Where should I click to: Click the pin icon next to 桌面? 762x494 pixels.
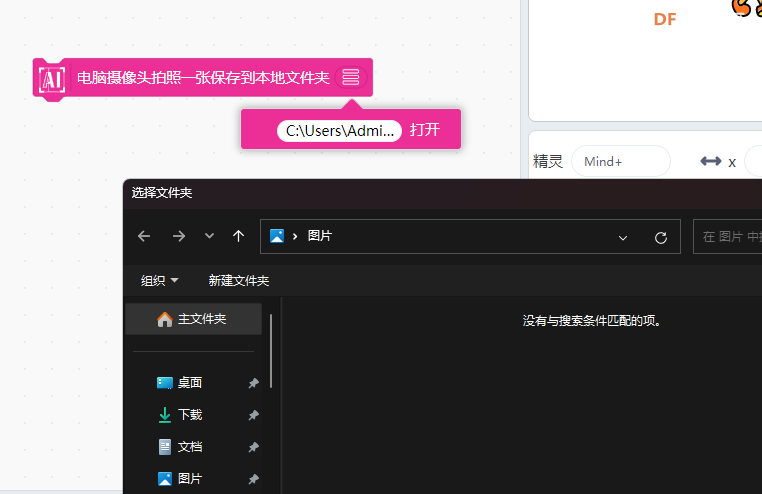click(x=253, y=383)
